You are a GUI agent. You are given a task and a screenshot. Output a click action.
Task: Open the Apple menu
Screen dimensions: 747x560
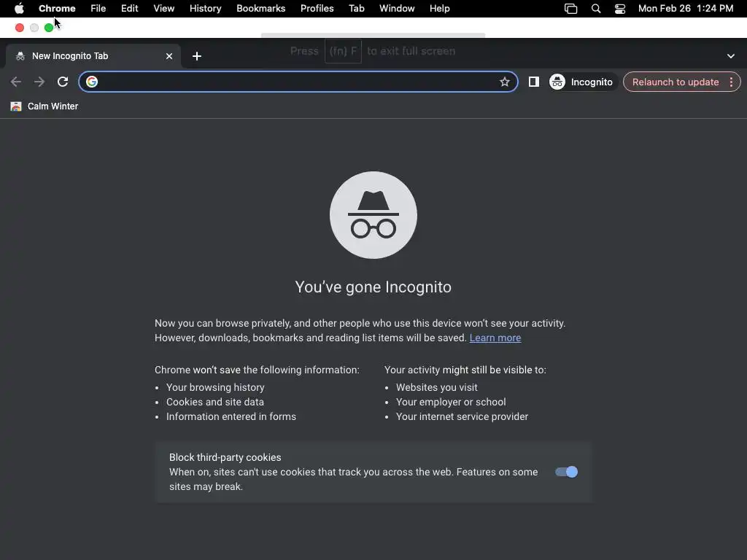[x=19, y=9]
